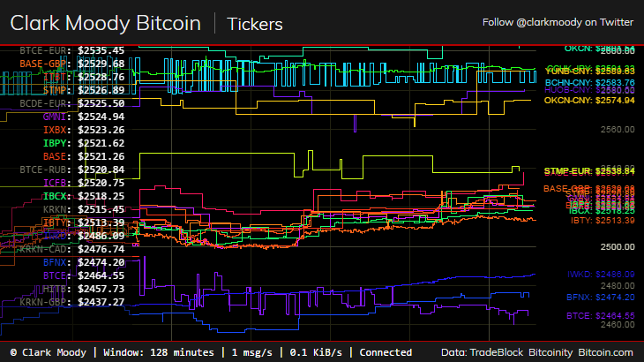
Task: Follow @clarkmoody on Twitter link
Action: click(x=558, y=22)
